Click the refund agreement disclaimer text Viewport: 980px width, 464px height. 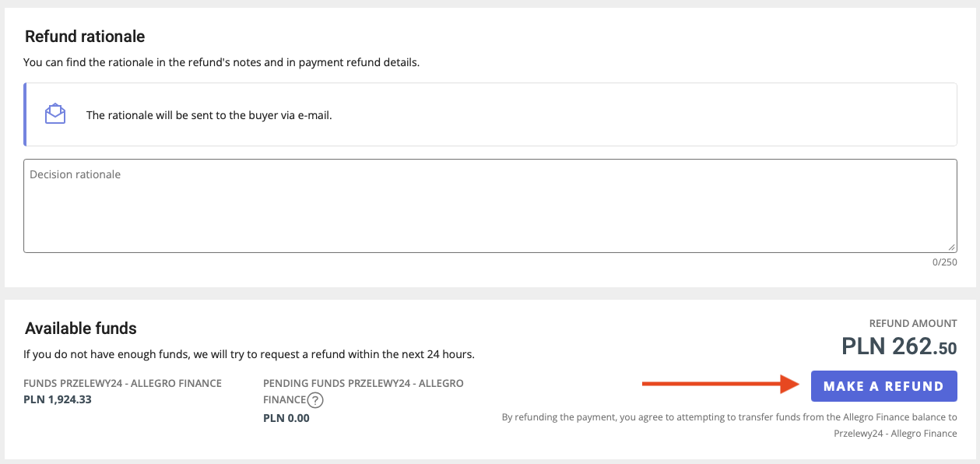tap(729, 417)
